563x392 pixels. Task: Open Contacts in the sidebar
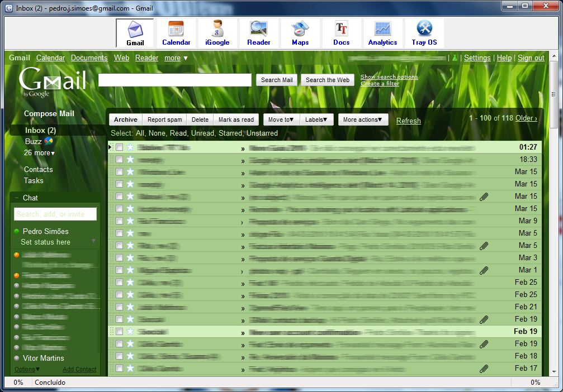[39, 169]
